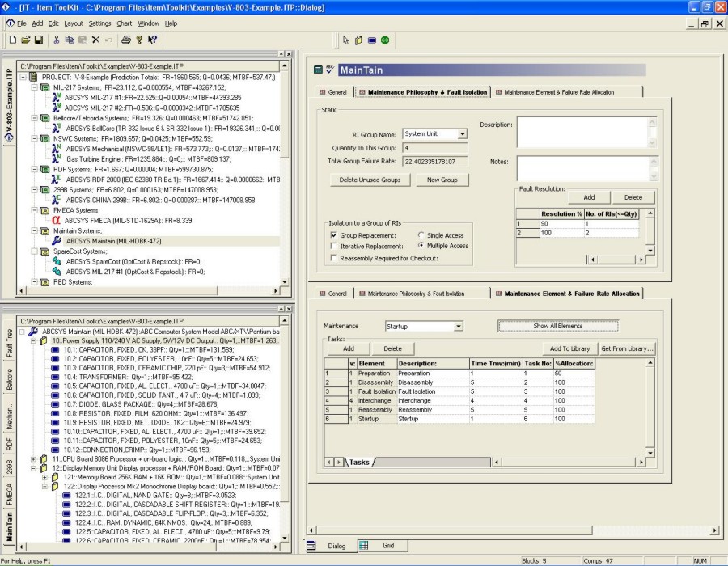Click the ABCSYS RDF 2000 system icon
The height and width of the screenshot is (566, 728).
tap(56, 179)
